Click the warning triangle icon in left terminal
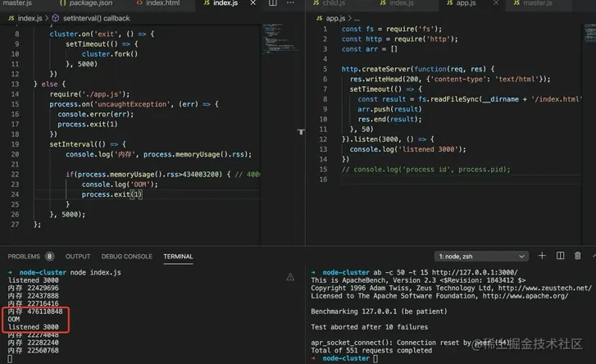This screenshot has width=596, height=364. 290,277
